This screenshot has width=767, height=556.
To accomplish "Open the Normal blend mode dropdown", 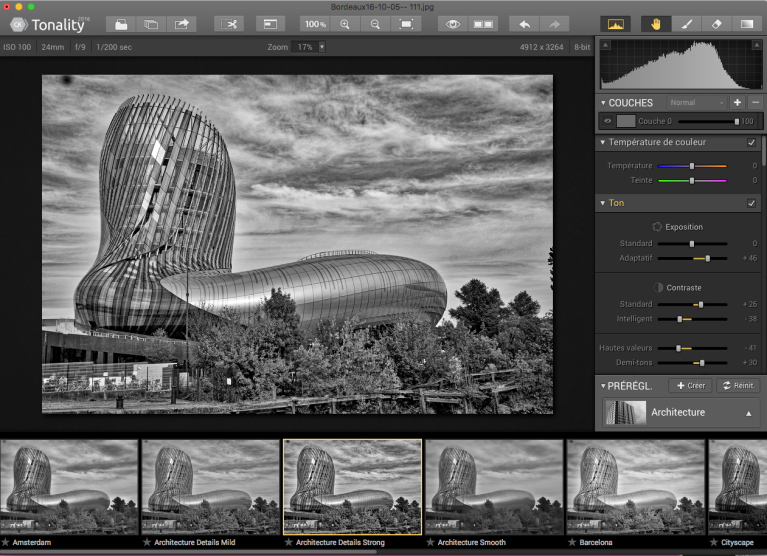I will [697, 102].
